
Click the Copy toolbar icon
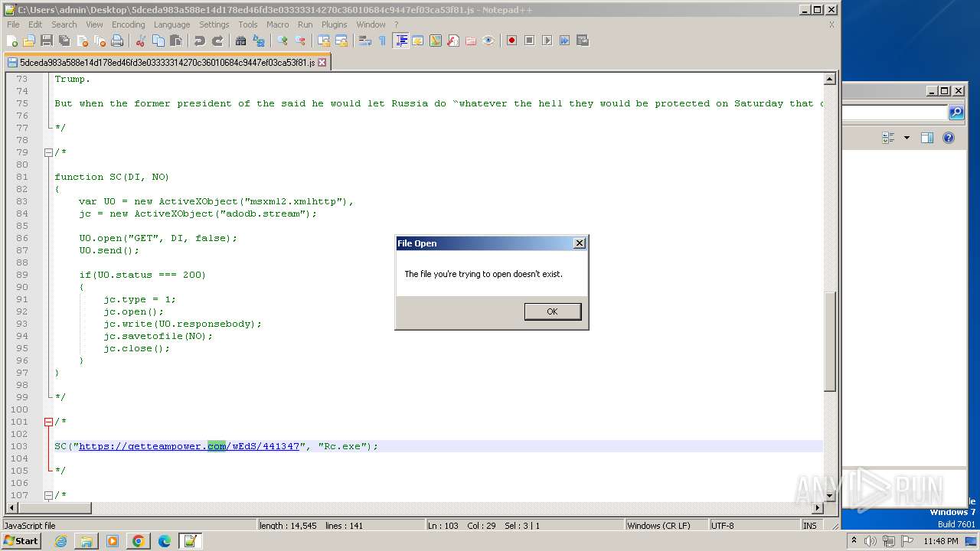pyautogui.click(x=158, y=41)
